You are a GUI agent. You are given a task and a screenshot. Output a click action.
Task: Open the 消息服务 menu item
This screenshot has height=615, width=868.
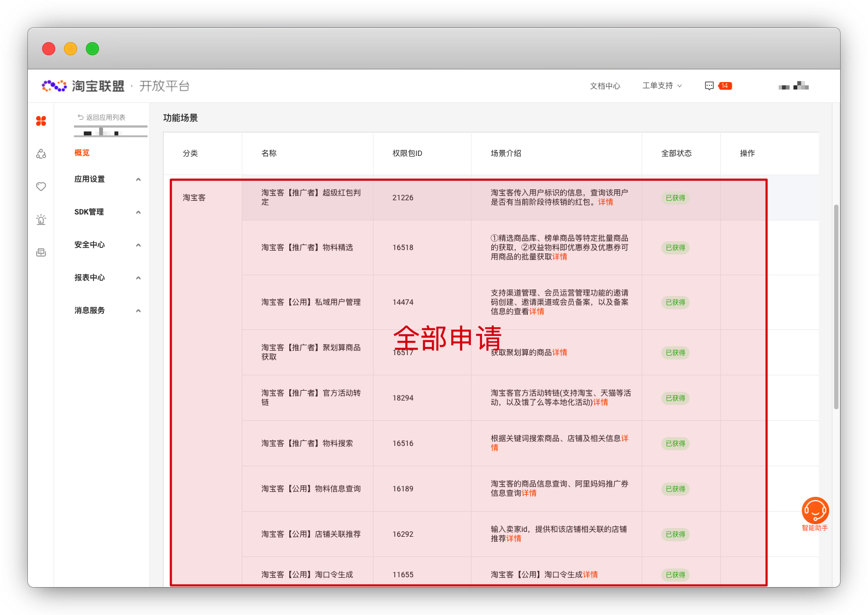click(x=90, y=310)
